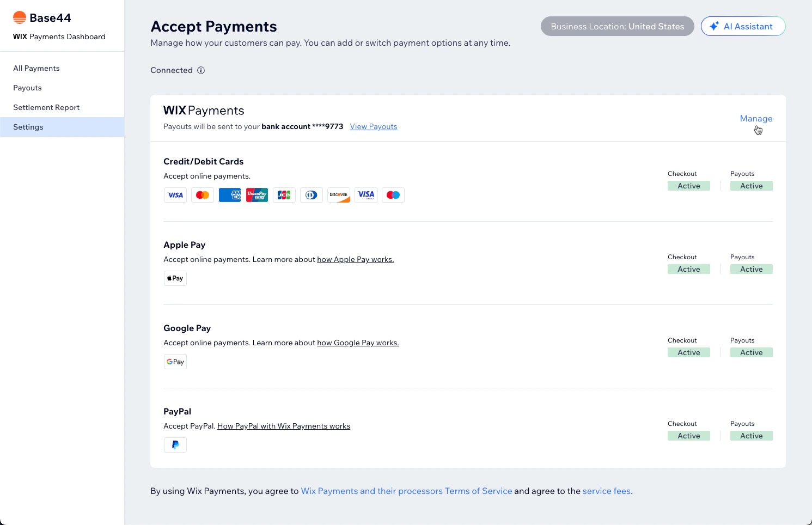Open the Connected info tooltip
Image resolution: width=812 pixels, height=525 pixels.
coord(201,70)
